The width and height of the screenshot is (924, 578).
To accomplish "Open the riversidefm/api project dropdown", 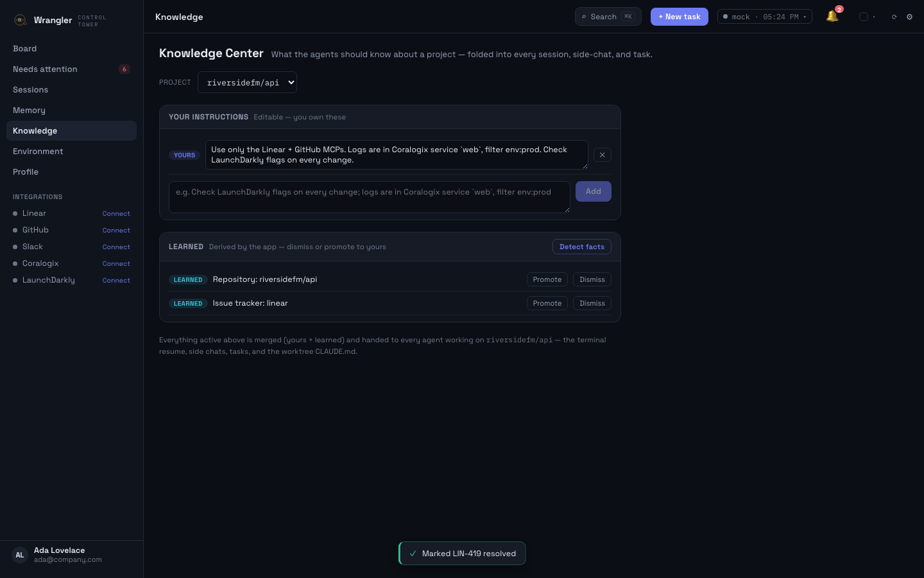I will point(247,82).
